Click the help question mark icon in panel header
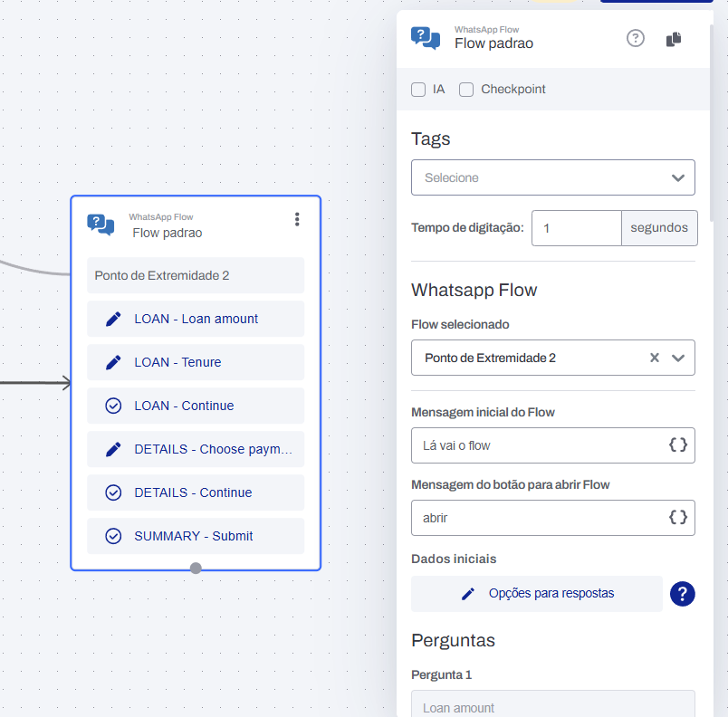Screen dimensions: 728x717 (636, 38)
